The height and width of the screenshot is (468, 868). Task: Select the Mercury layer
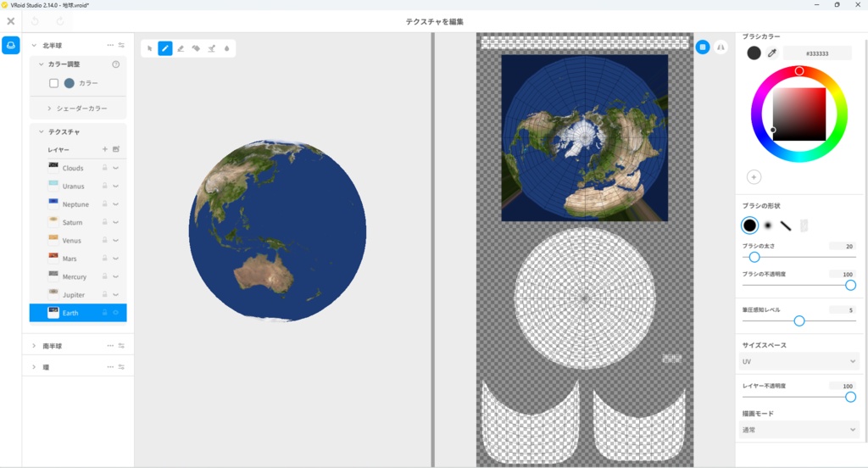[78, 276]
